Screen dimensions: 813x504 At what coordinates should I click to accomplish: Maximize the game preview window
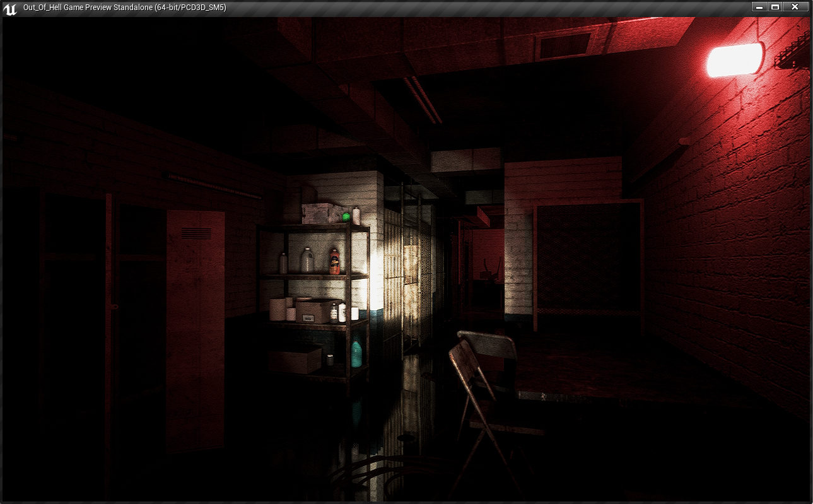point(775,7)
